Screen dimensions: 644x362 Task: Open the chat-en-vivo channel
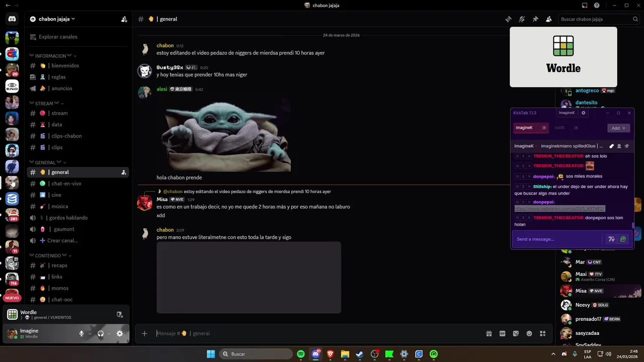point(77,184)
